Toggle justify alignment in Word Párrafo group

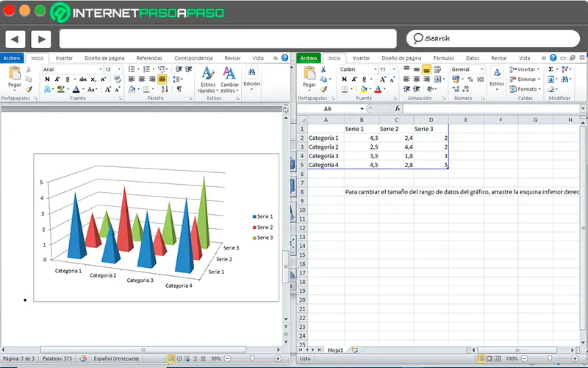point(162,79)
